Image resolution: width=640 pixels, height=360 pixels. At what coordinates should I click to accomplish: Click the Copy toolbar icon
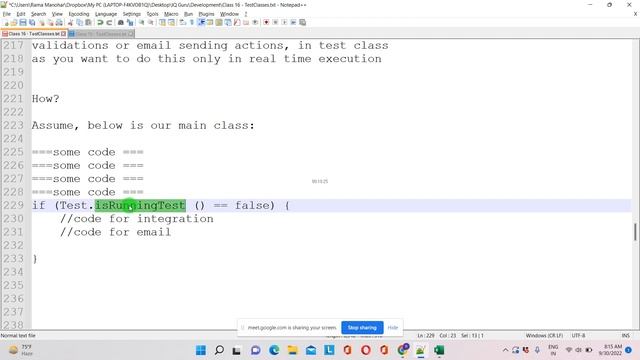(x=80, y=22)
